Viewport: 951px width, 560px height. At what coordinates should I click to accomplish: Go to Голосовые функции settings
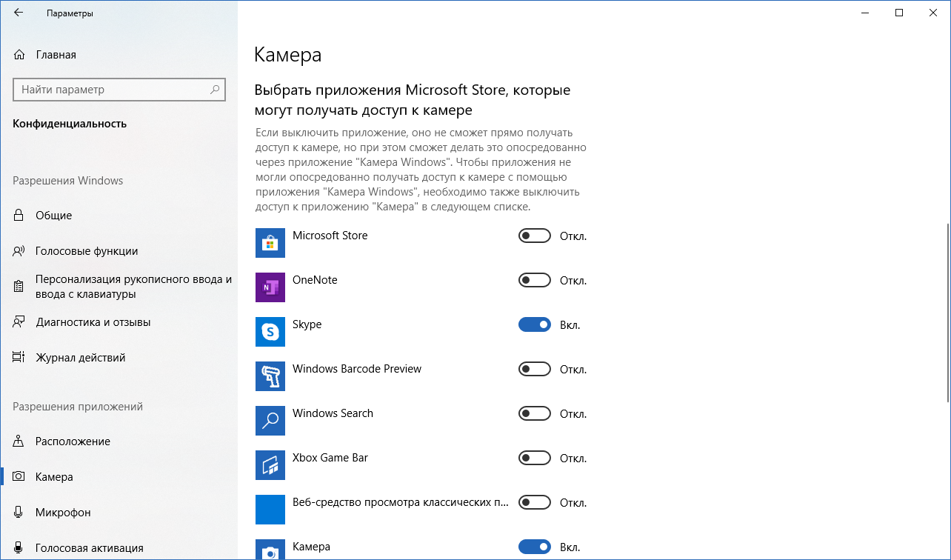[119, 251]
